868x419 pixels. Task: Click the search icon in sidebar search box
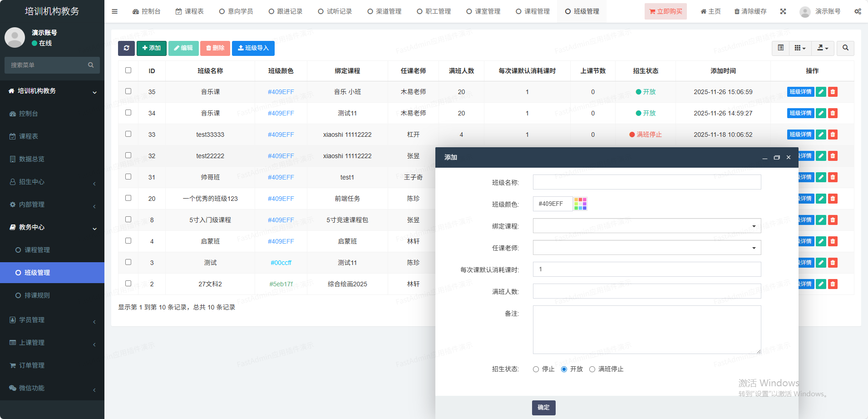(x=91, y=65)
